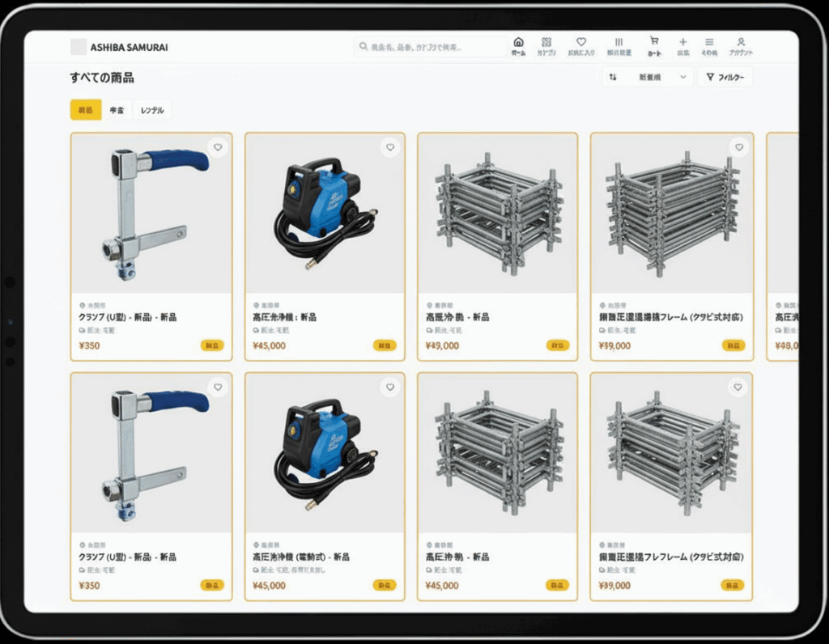Select the レンタル tab
This screenshot has height=644, width=829.
(151, 110)
